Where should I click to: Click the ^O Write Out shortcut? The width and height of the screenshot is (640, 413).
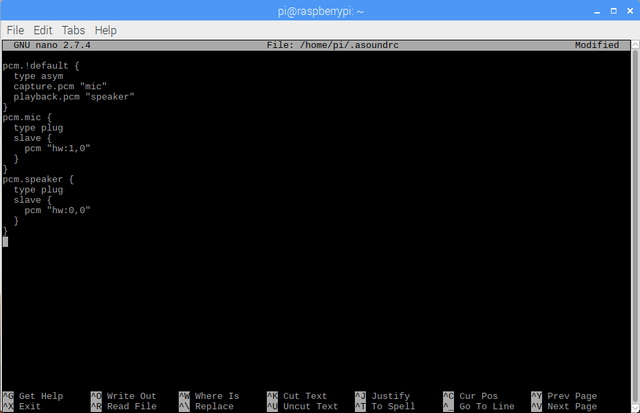pyautogui.click(x=123, y=396)
